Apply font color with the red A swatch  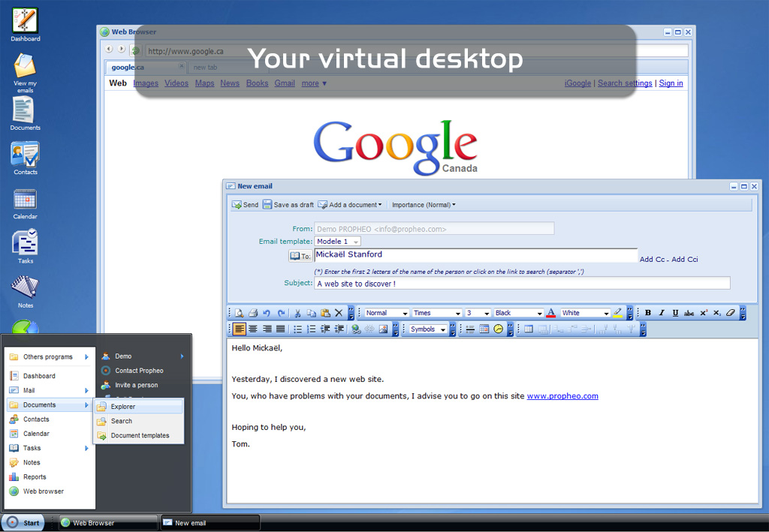click(550, 313)
